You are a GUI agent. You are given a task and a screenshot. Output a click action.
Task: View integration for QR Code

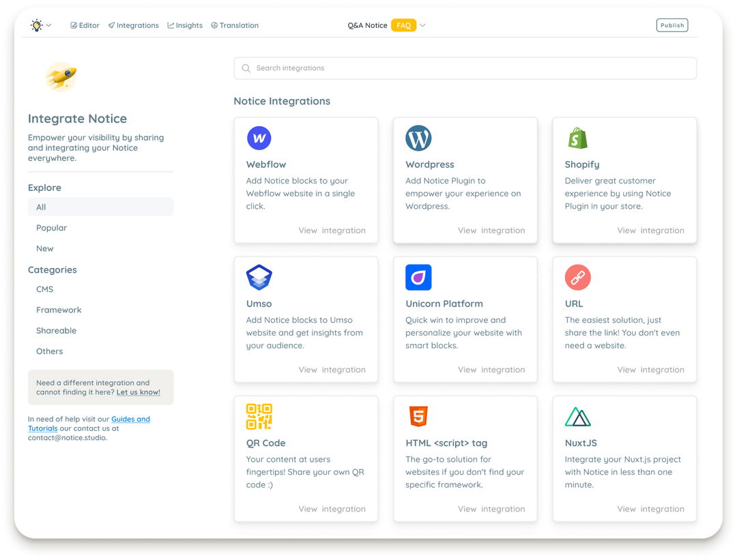click(332, 509)
